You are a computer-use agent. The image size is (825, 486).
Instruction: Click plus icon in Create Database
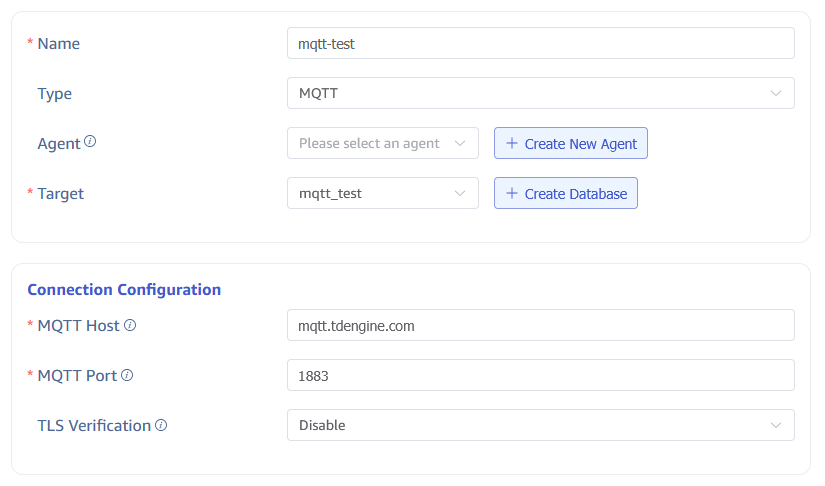tap(512, 193)
